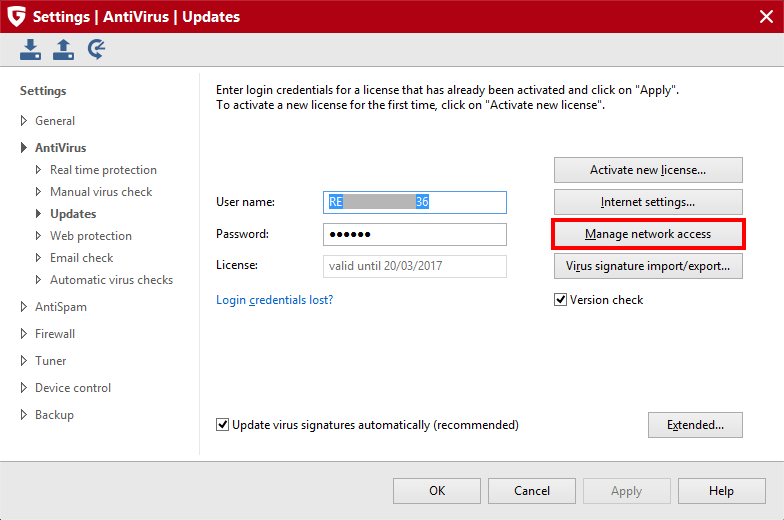Image resolution: width=784 pixels, height=520 pixels.
Task: Click Manage network access button
Action: click(x=648, y=234)
